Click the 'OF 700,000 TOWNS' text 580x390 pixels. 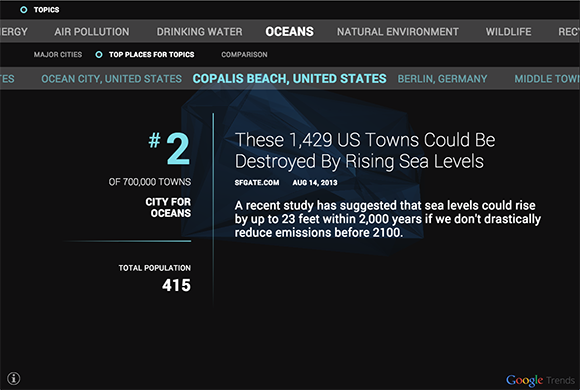[150, 182]
